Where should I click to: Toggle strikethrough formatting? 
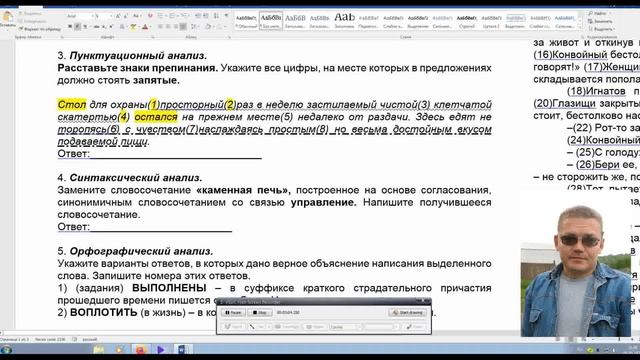pyautogui.click(x=97, y=27)
